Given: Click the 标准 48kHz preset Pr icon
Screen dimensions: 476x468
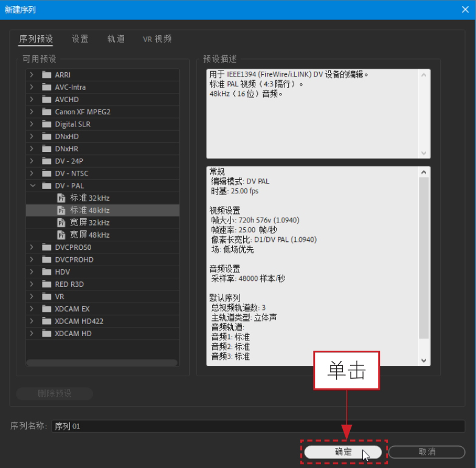Looking at the screenshot, I should (61, 210).
